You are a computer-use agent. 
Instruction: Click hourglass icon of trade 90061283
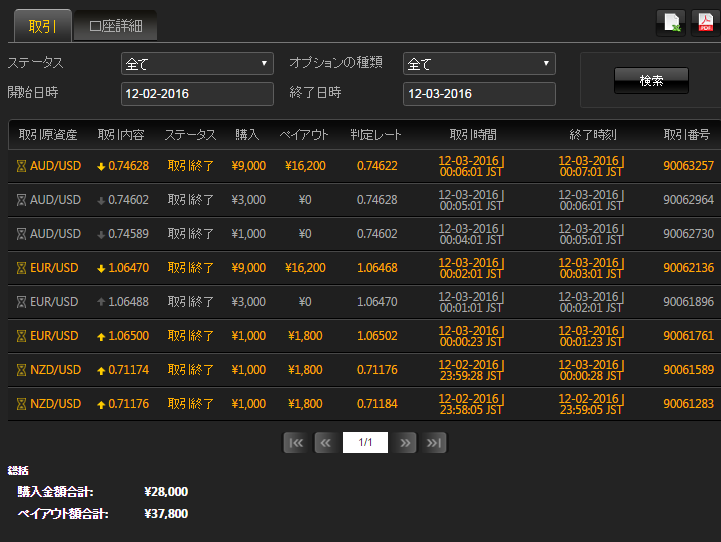[x=21, y=404]
